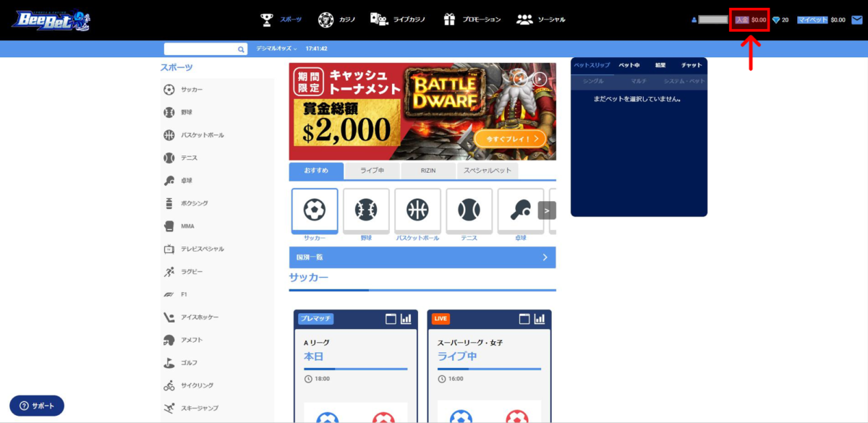Select ボクシング in the sidebar

pos(186,203)
